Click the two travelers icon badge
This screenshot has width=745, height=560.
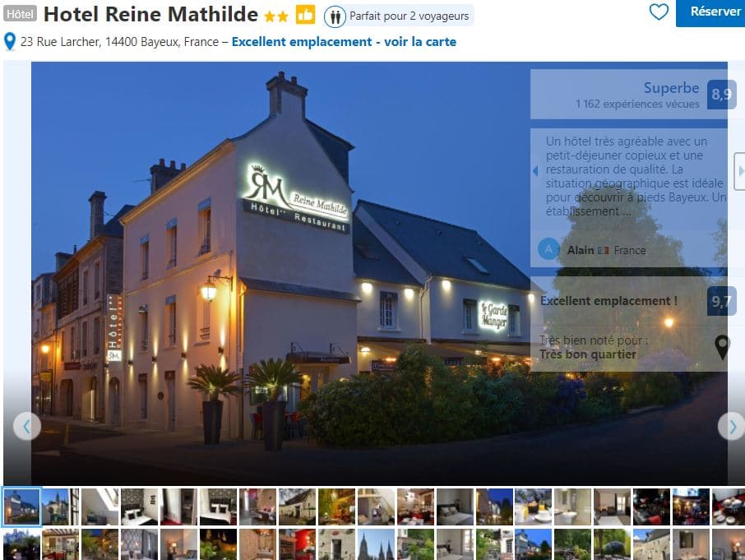tap(335, 16)
